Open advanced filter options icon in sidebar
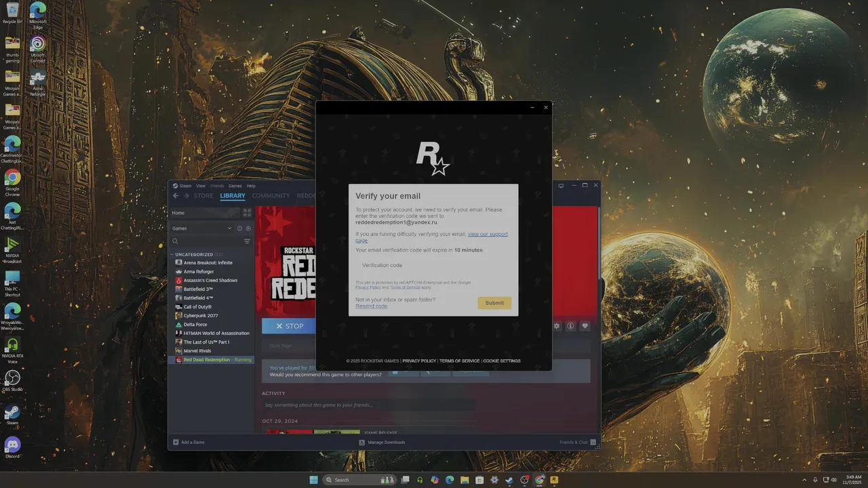 tap(247, 241)
